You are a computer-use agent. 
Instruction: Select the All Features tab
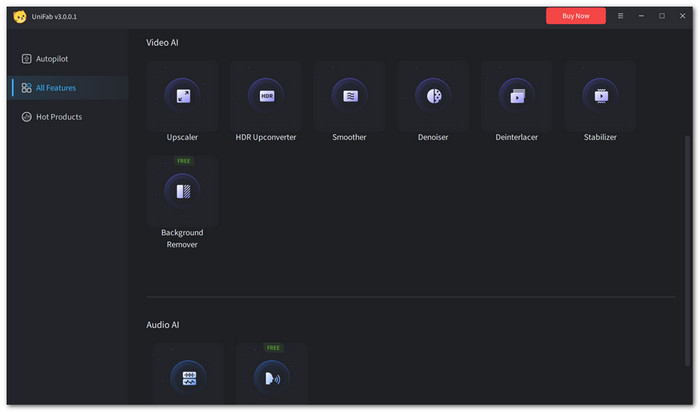[68, 88]
